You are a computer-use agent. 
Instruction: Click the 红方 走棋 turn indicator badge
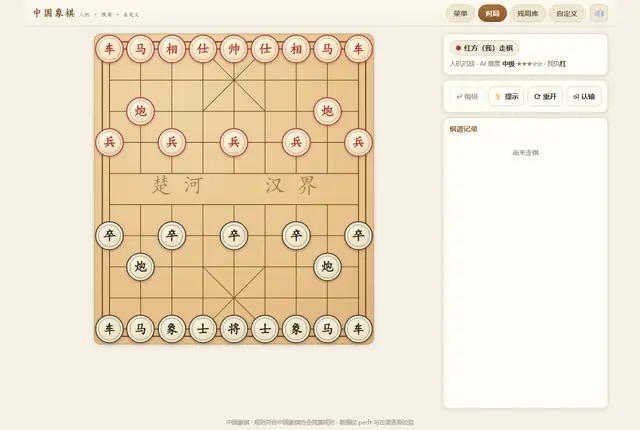484,48
